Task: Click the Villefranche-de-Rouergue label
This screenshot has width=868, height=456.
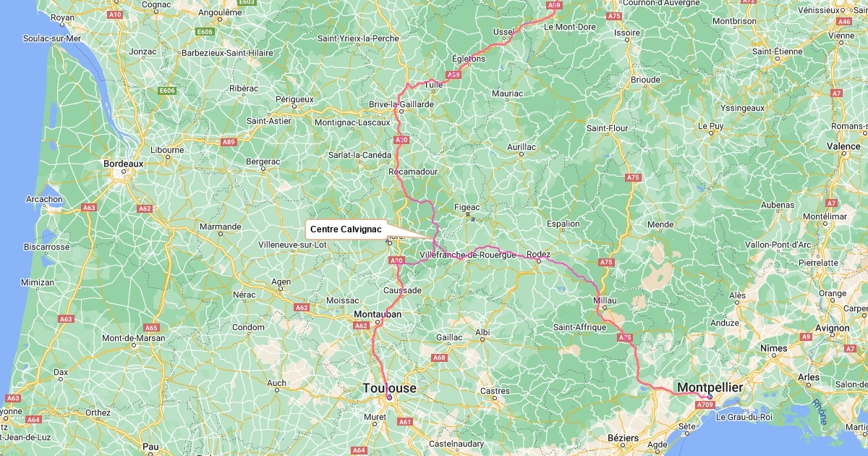Action: tap(467, 255)
